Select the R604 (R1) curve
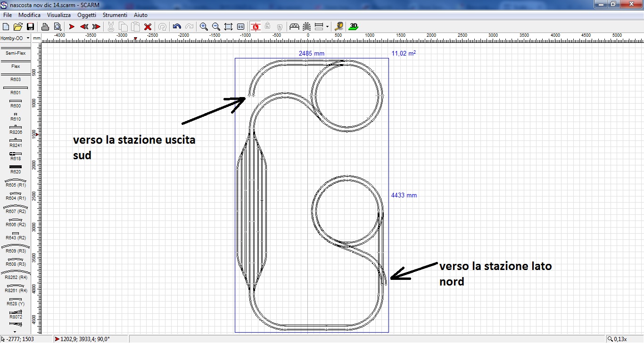The height and width of the screenshot is (343, 644). pos(16,196)
